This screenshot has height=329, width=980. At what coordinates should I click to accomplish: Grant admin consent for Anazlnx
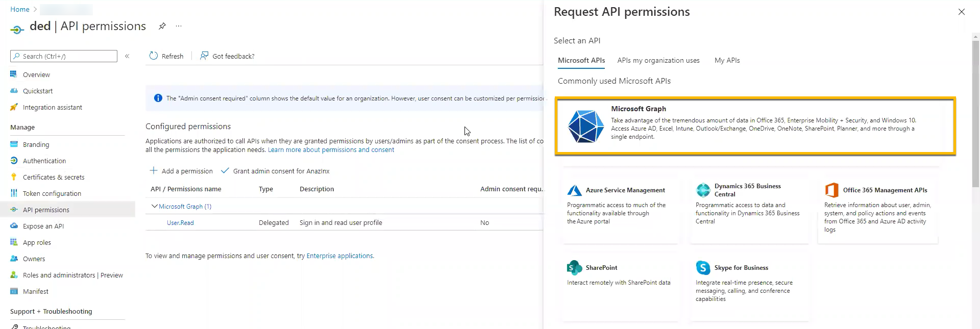tap(275, 171)
